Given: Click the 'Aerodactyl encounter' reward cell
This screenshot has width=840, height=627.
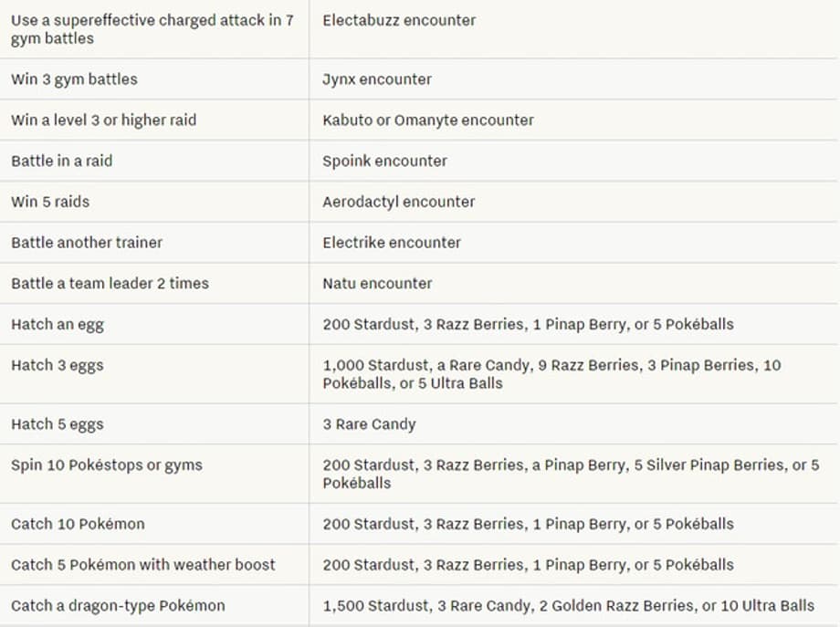Looking at the screenshot, I should (x=398, y=202).
